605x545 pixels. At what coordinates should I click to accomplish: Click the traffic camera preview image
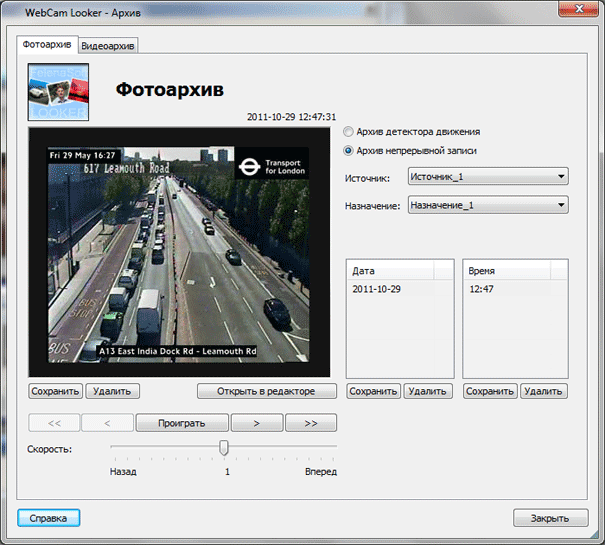(182, 254)
